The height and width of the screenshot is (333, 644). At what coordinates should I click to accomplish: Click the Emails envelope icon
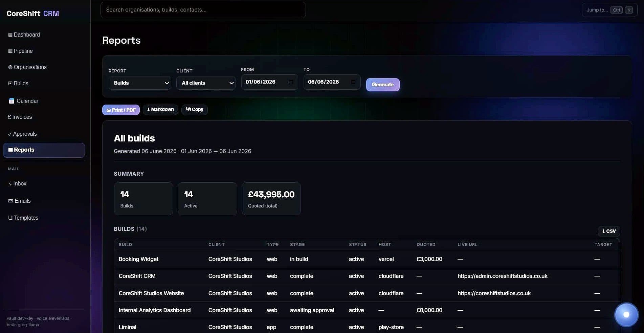pos(10,201)
